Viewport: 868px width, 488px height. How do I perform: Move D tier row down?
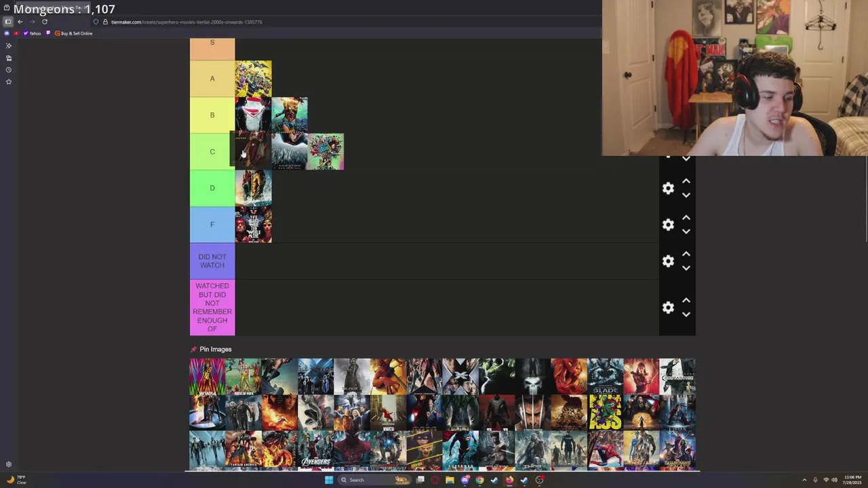[686, 195]
